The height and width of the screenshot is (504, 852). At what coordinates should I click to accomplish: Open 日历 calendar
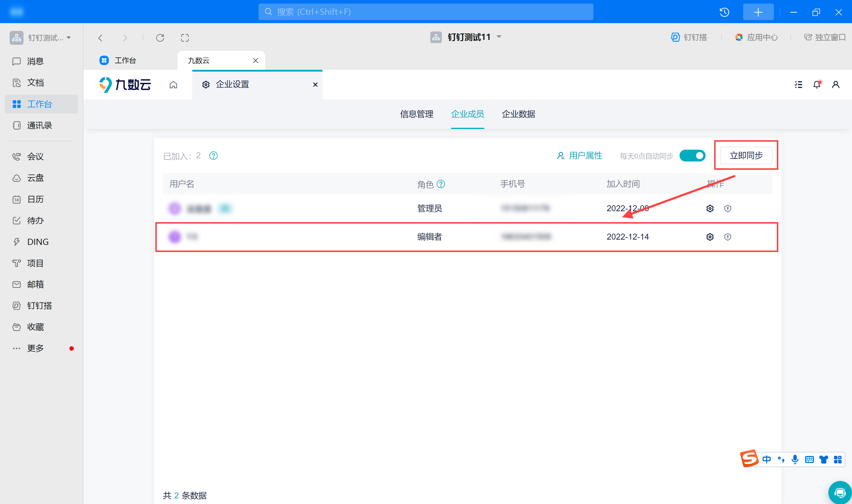[x=35, y=199]
